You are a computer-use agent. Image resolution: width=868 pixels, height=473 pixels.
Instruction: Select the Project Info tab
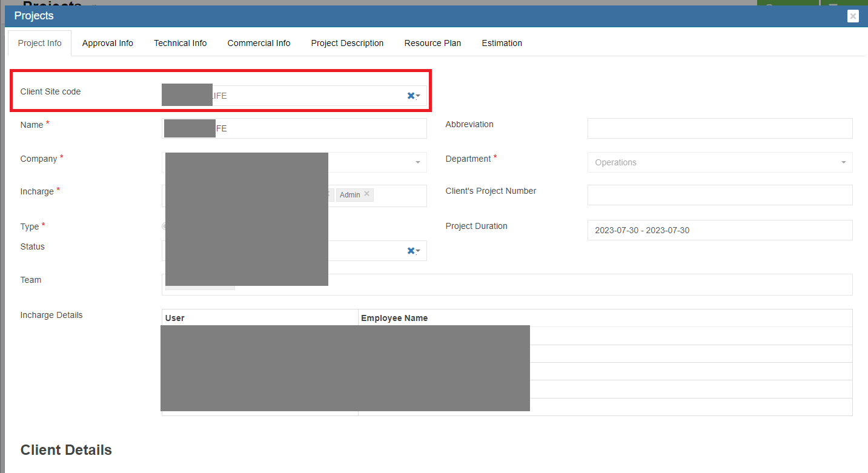(39, 43)
